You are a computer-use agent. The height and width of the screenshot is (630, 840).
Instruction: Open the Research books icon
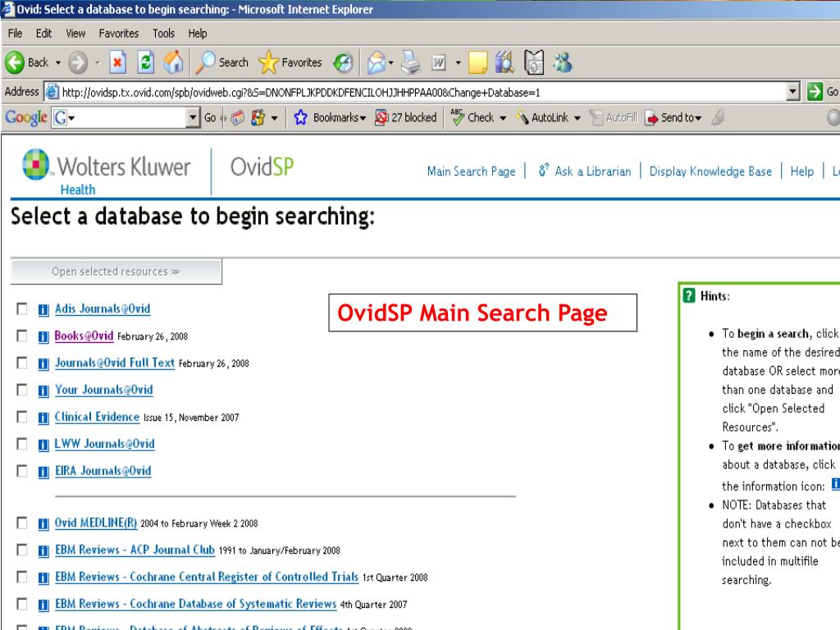[x=504, y=62]
